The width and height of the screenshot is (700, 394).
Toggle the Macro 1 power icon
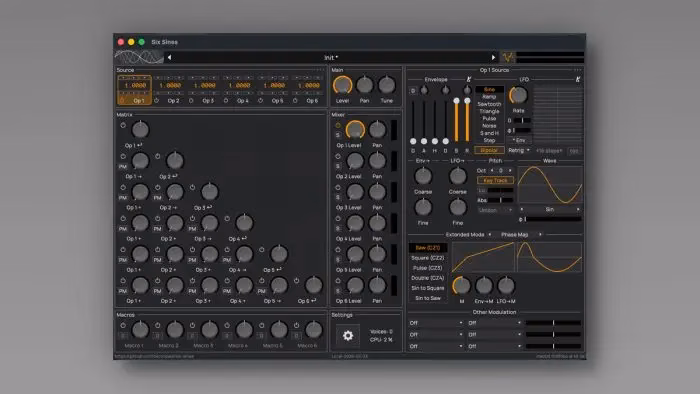click(x=123, y=326)
